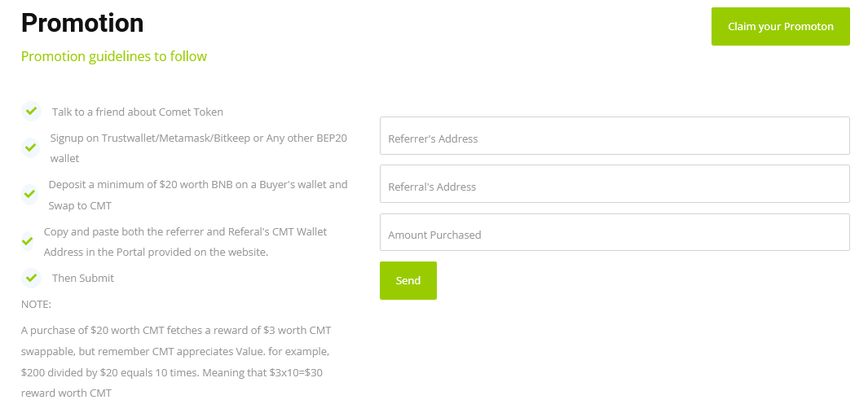Click the checkmark icon beside Signup on Trustwallet
Image resolution: width=868 pixels, height=413 pixels.
coord(31,147)
